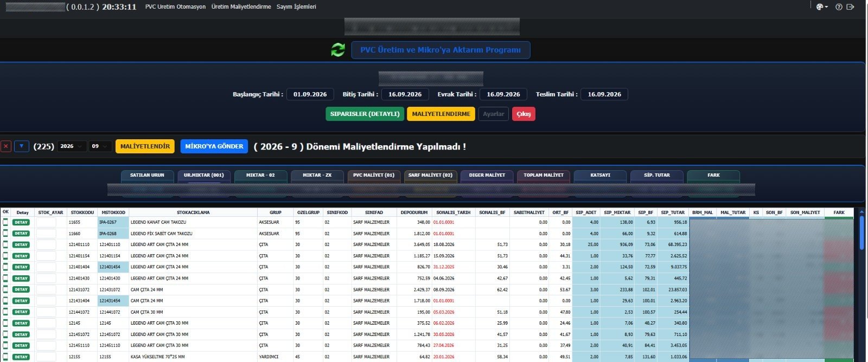Viewport: 868px width, 362px height.
Task: Tick the checkbox for stock 11655
Action: (x=5, y=222)
